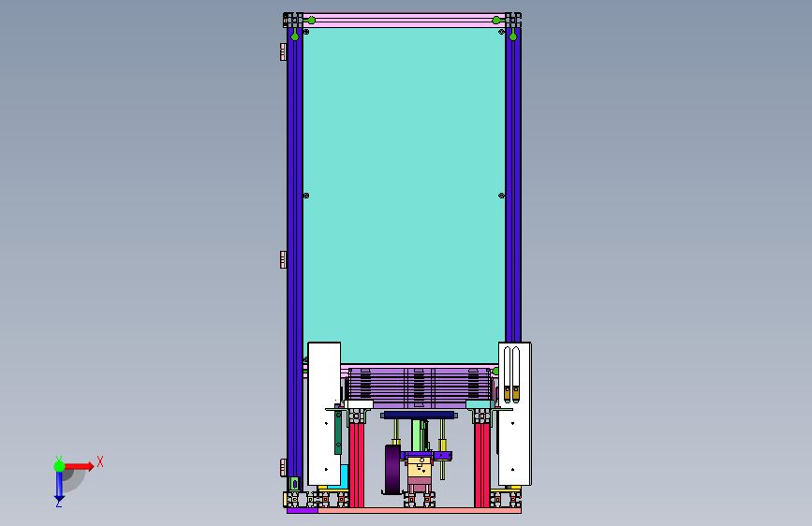Click the red X label on the triad
The image size is (812, 526).
(100, 461)
